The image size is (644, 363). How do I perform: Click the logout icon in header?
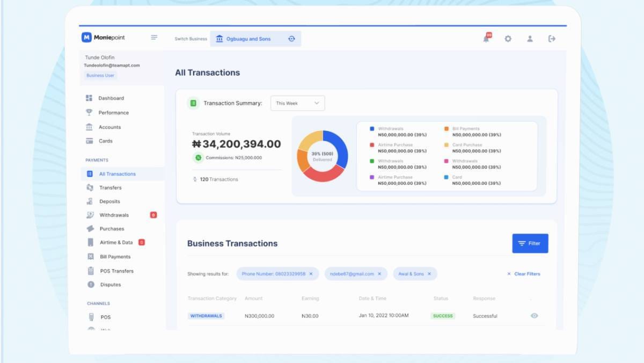552,39
